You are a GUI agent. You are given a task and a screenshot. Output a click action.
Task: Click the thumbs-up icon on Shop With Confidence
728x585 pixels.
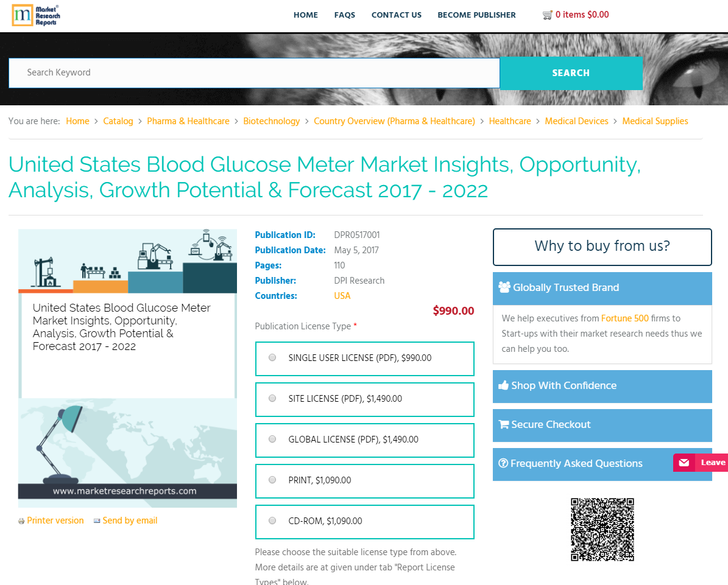pyautogui.click(x=503, y=385)
